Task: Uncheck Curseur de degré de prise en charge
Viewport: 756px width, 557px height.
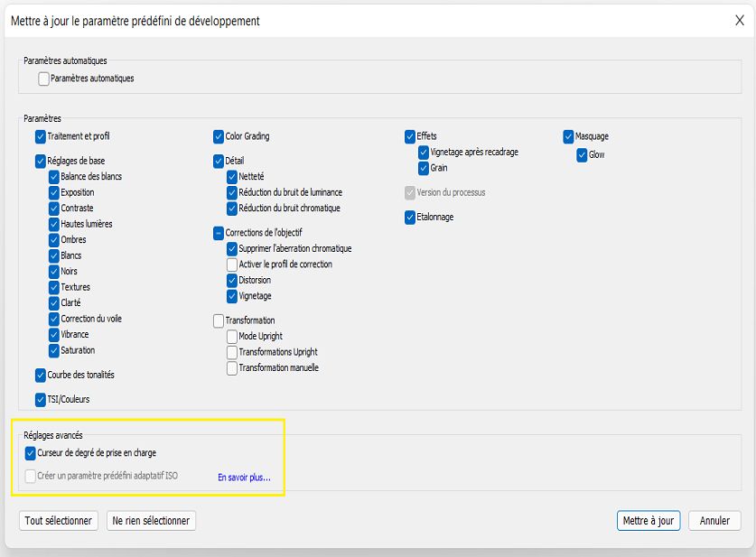Action: tap(31, 453)
